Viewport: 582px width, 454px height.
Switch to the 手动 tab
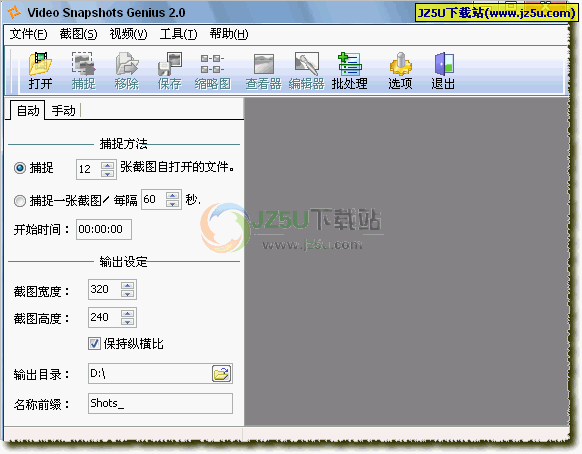(63, 111)
